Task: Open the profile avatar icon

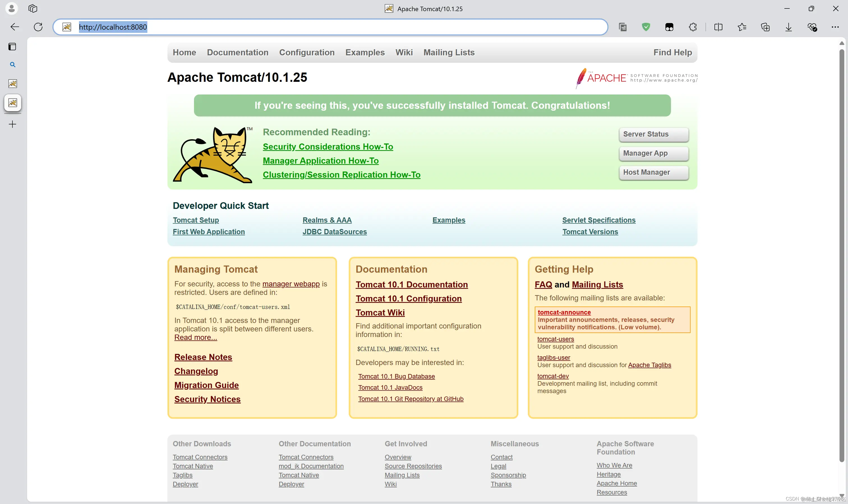Action: point(11,8)
